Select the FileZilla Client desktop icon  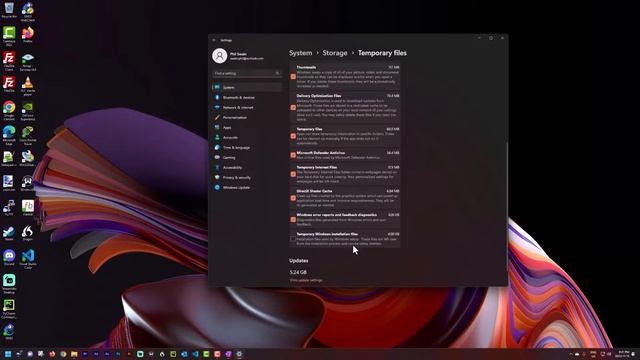click(9, 60)
